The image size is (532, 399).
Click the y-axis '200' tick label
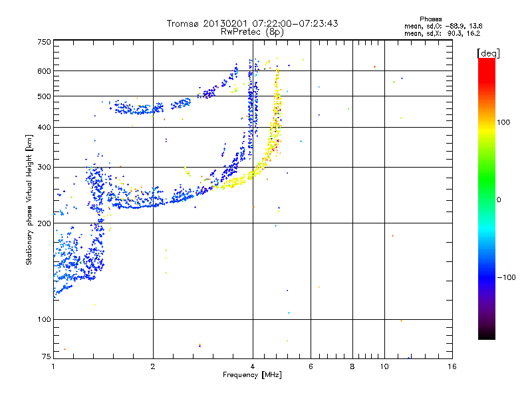(44, 223)
